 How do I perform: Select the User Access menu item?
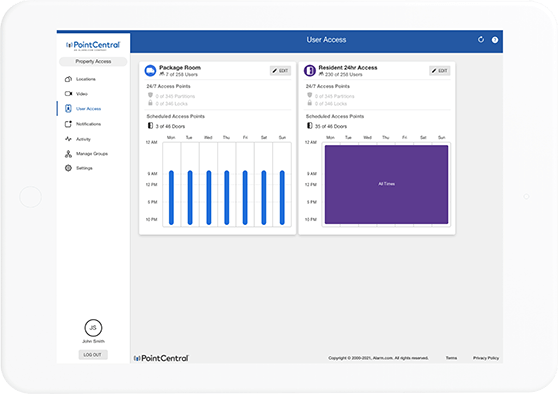pos(88,109)
